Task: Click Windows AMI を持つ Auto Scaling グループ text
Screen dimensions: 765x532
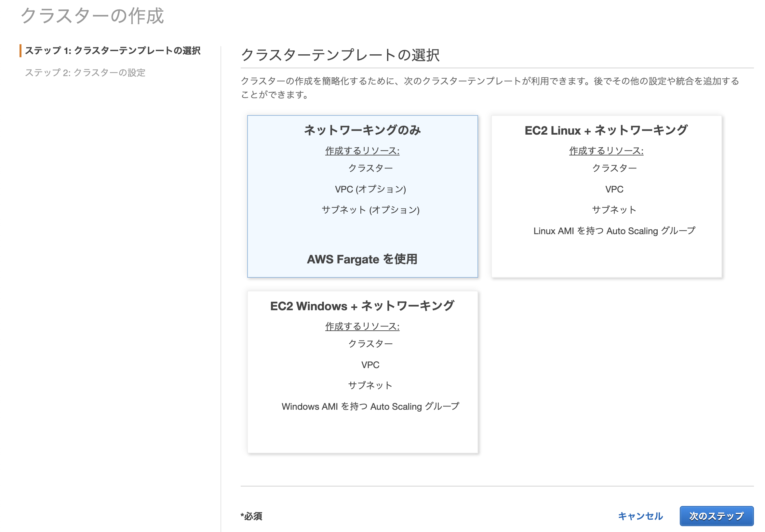Action: coord(370,406)
